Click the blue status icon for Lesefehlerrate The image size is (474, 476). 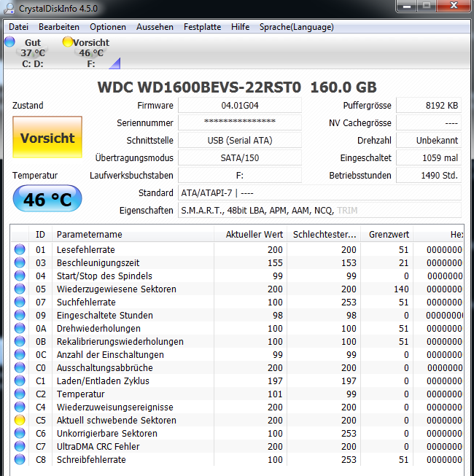coord(20,249)
